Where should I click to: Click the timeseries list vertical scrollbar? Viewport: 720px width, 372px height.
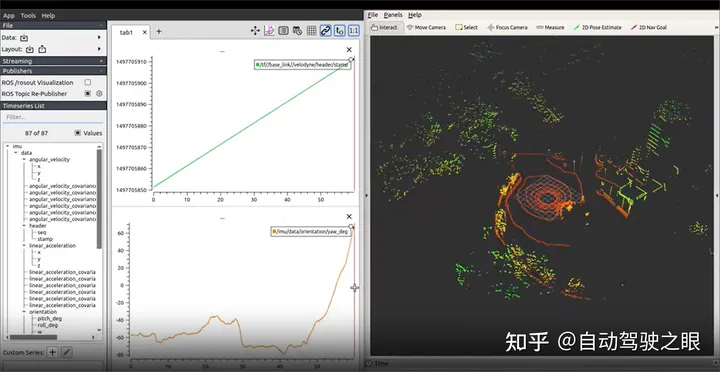point(99,198)
